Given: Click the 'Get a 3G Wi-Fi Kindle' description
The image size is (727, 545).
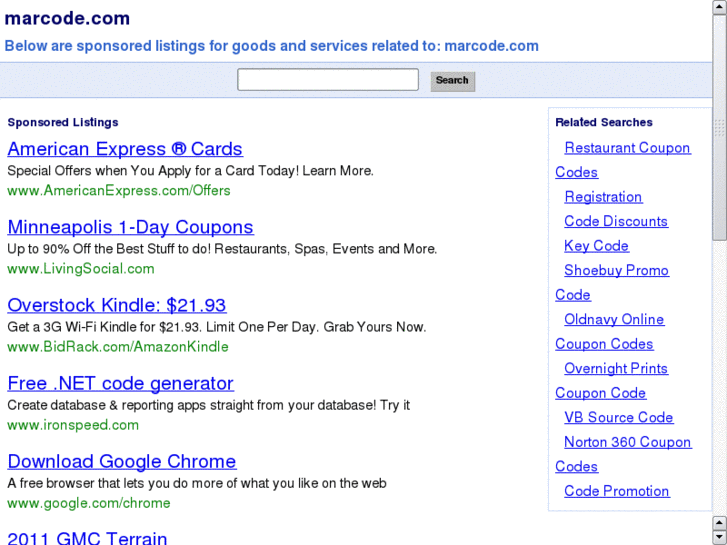Looking at the screenshot, I should [x=217, y=327].
